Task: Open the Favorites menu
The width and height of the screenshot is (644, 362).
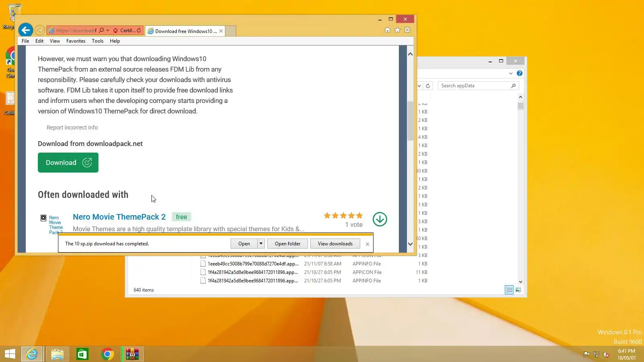Action: point(76,41)
